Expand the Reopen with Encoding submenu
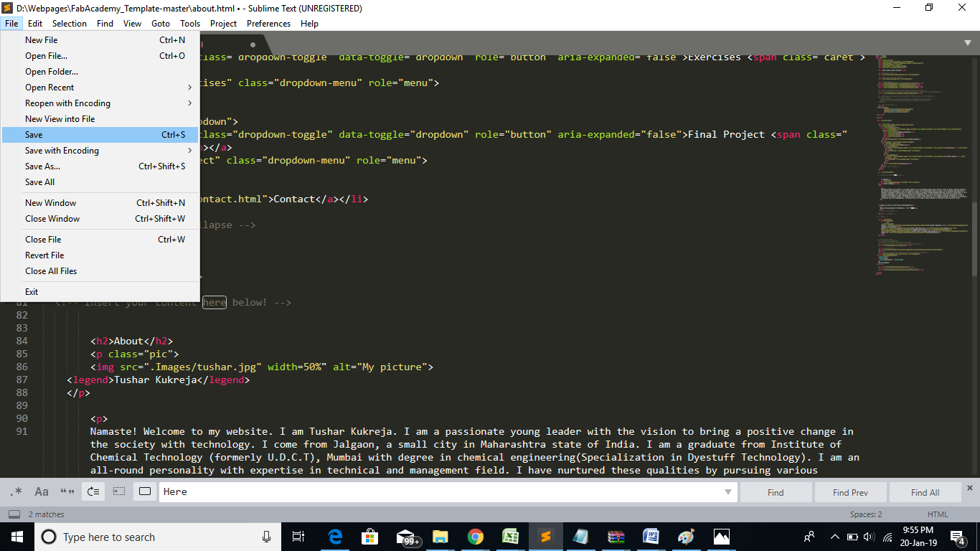 189,103
